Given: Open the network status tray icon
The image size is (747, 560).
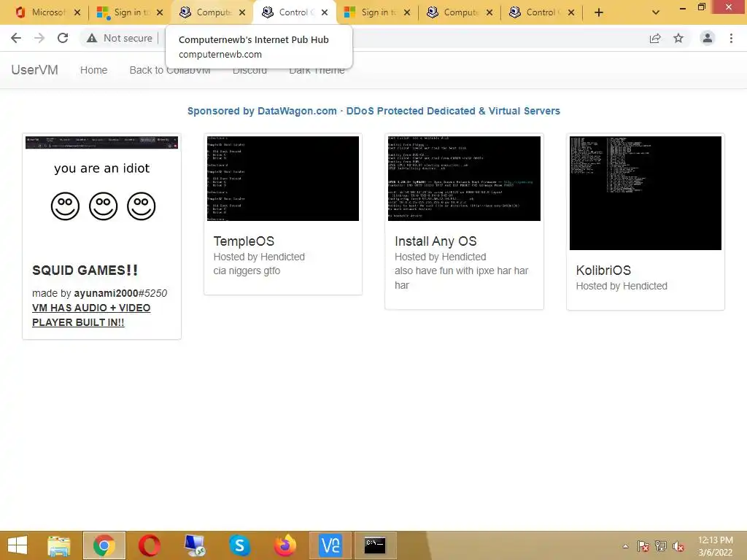Looking at the screenshot, I should pyautogui.click(x=661, y=546).
